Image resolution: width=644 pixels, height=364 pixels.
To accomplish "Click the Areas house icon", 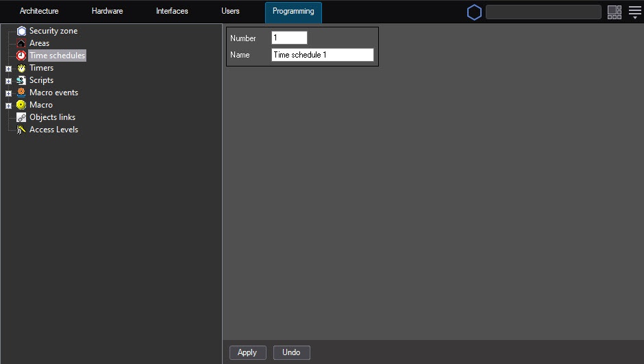I will (x=21, y=43).
